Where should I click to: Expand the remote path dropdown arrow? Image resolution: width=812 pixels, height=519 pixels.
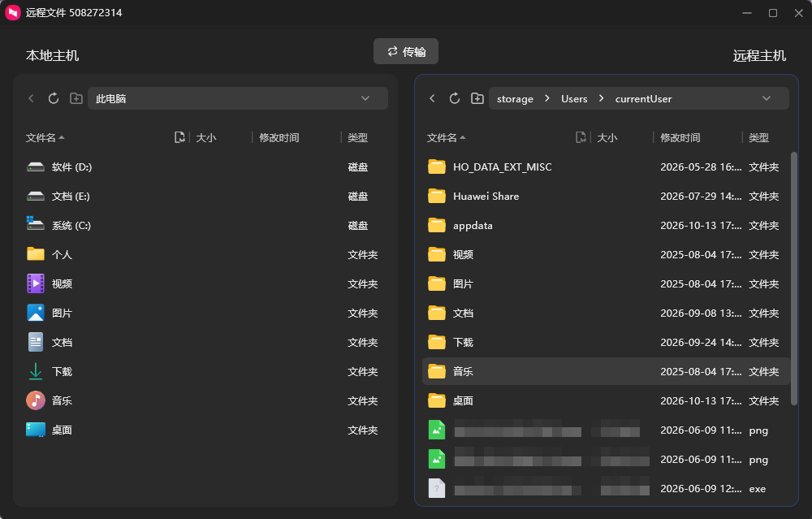[767, 98]
